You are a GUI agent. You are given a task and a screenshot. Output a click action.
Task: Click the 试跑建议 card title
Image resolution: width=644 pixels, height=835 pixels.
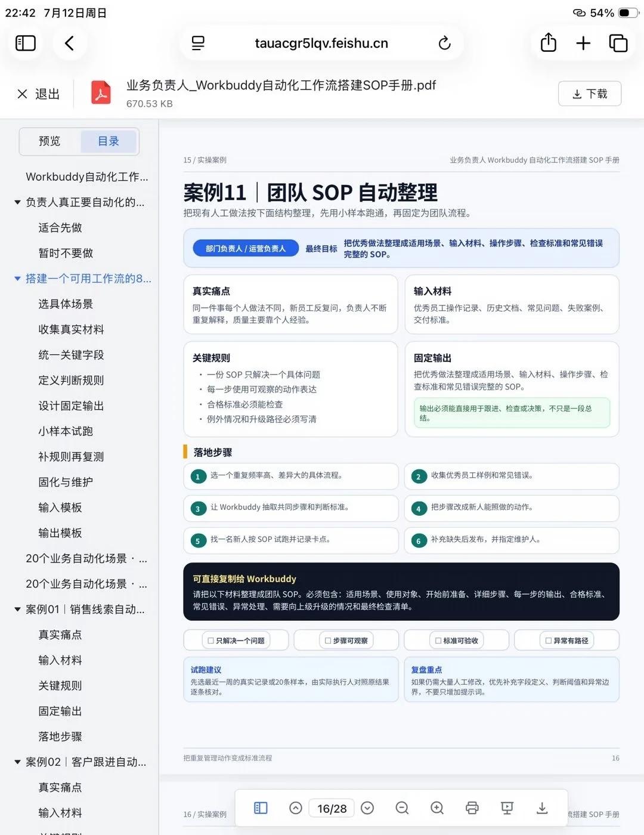[x=206, y=670]
